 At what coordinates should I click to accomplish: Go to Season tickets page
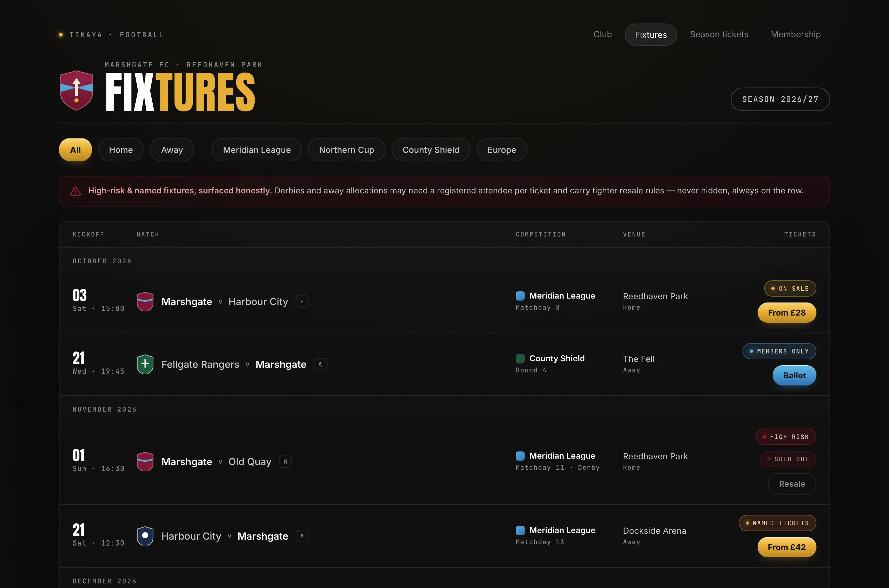pos(719,35)
